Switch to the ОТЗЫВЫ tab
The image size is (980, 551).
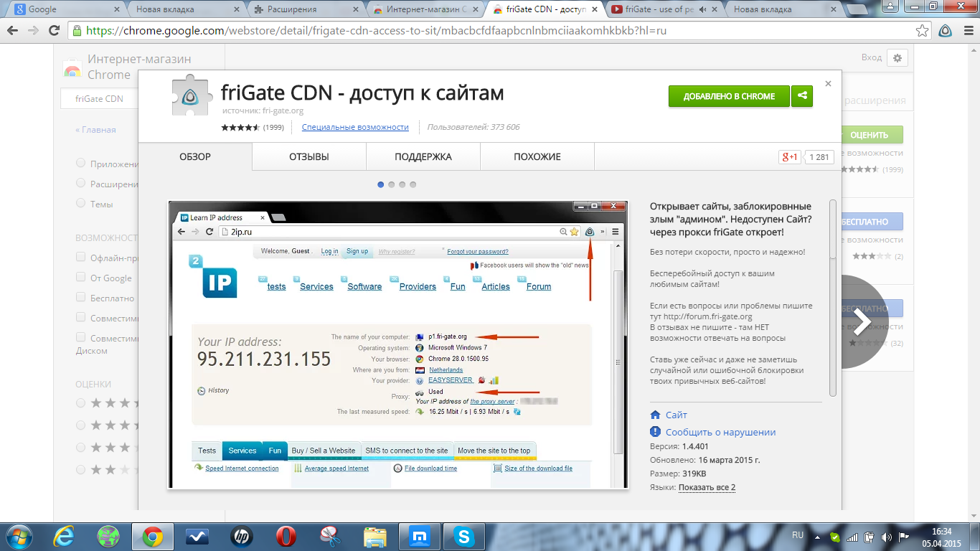pos(309,157)
